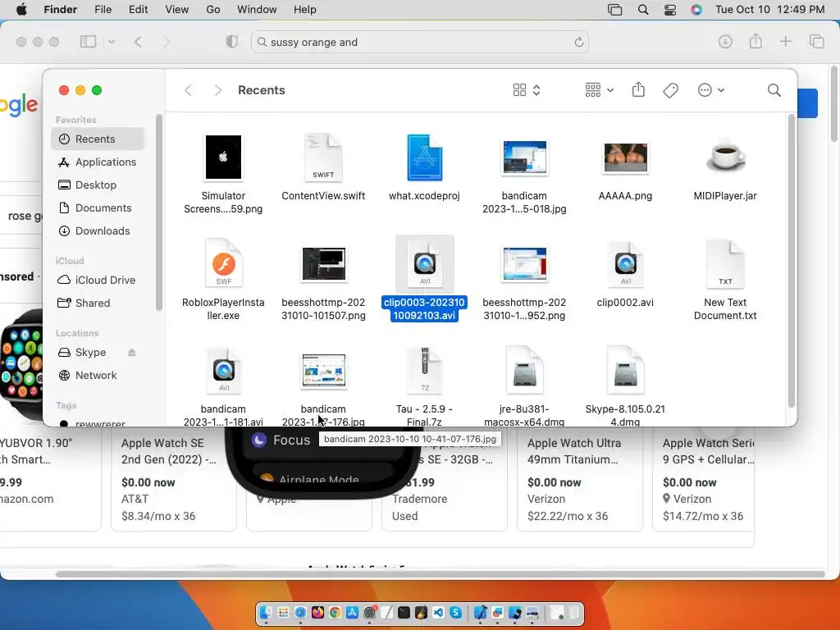
Task: Reload the page in Safari
Action: [x=578, y=42]
